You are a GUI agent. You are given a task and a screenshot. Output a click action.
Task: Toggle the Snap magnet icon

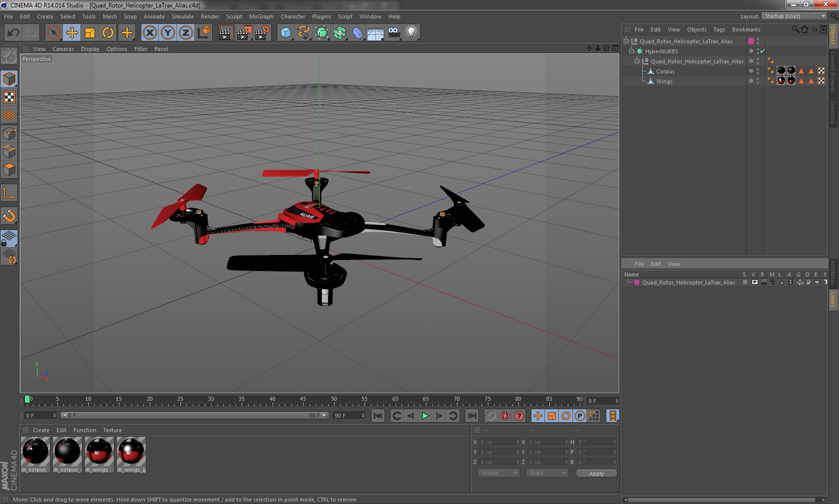click(9, 216)
